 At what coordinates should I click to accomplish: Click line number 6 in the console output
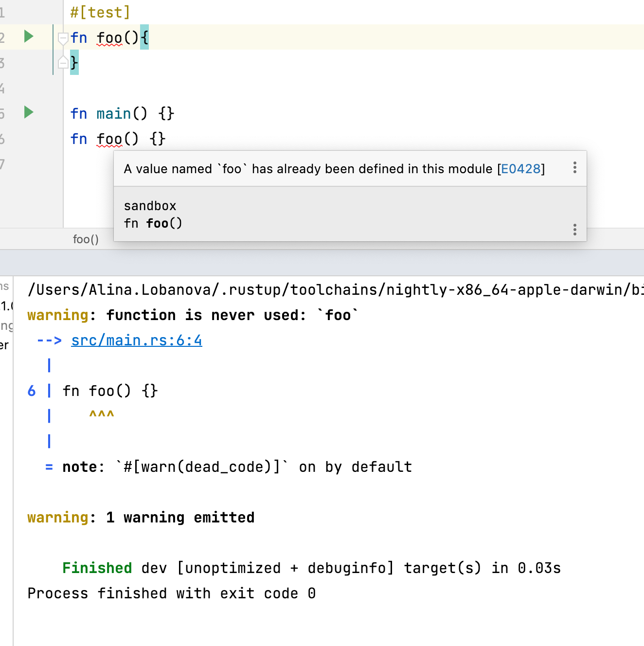(x=31, y=391)
